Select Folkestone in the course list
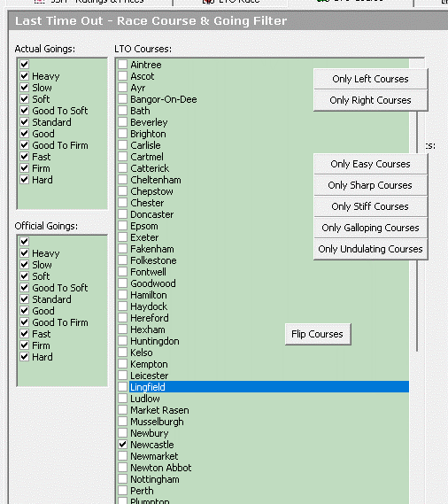Viewport: 448px width, 504px height. coord(122,260)
